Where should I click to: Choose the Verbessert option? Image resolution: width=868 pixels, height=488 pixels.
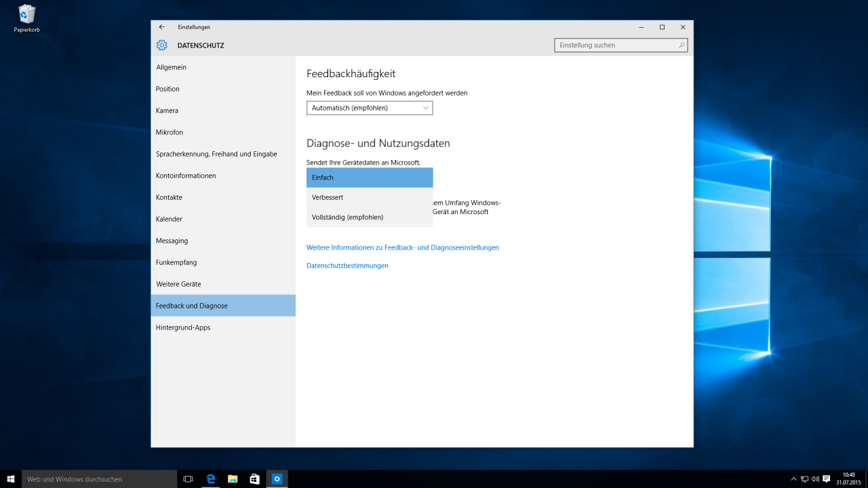coord(370,197)
